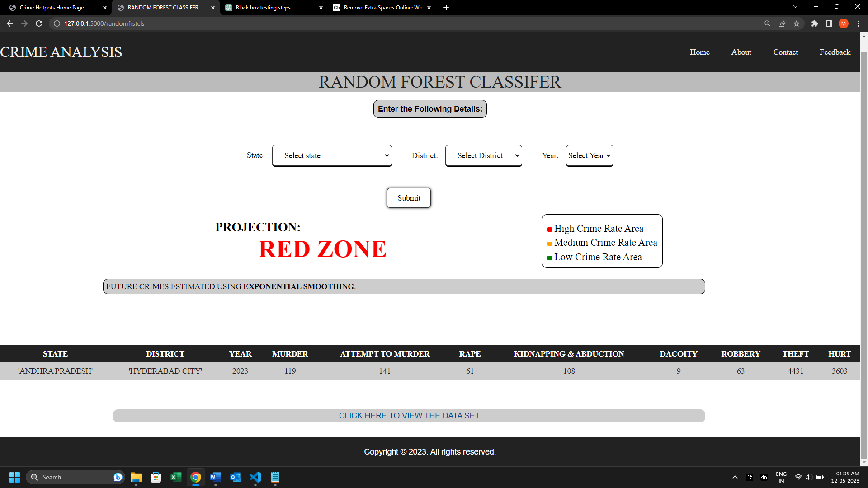Click the Submit button
Image resolution: width=868 pixels, height=488 pixels.
(408, 197)
